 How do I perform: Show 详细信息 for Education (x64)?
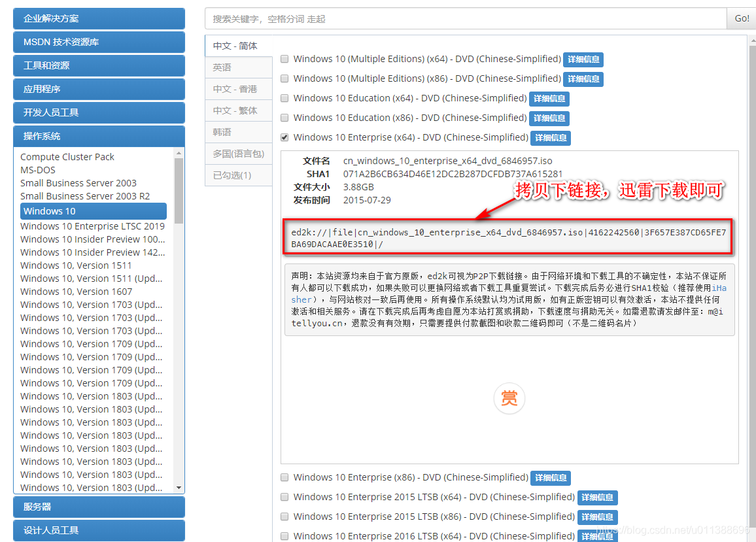click(549, 99)
